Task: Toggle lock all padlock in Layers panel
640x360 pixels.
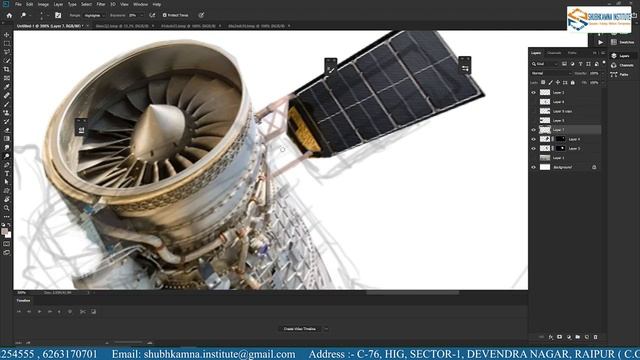Action: (x=573, y=82)
